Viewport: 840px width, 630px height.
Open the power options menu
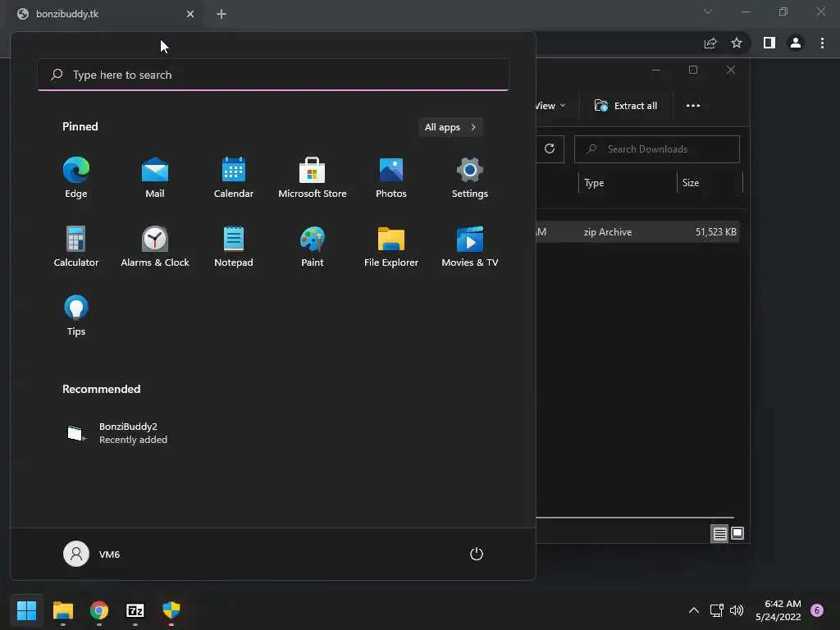(x=477, y=554)
